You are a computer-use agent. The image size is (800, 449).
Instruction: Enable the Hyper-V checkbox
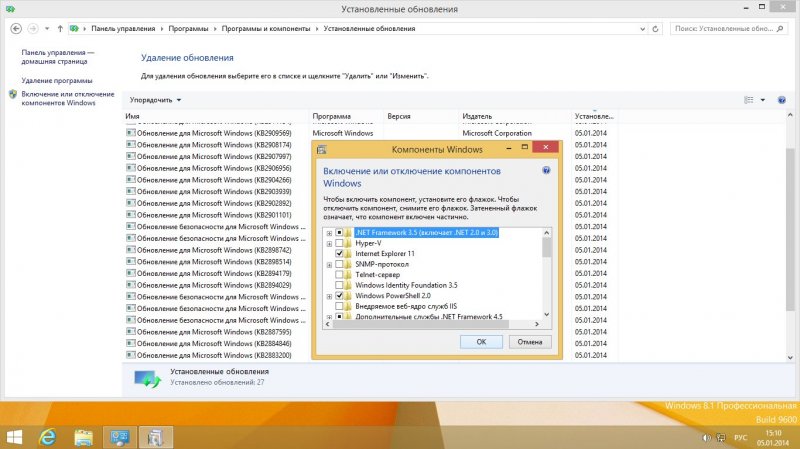point(339,243)
